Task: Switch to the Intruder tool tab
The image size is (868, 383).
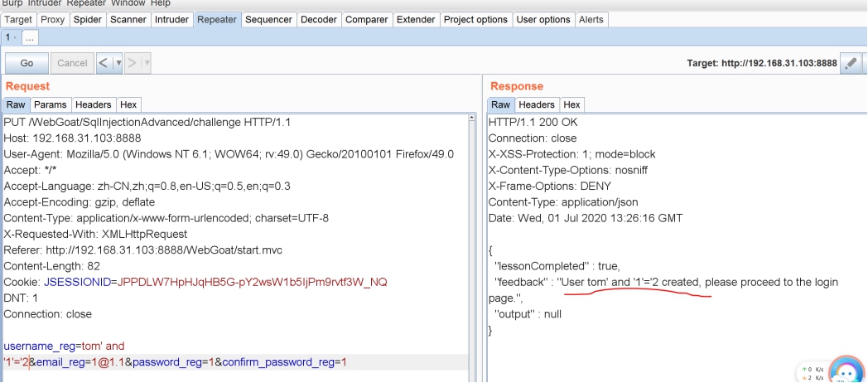Action: pos(171,19)
